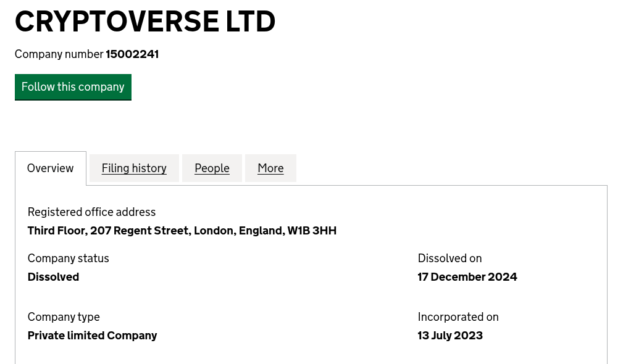Select the More tab
This screenshot has height=364, width=623.
(270, 168)
